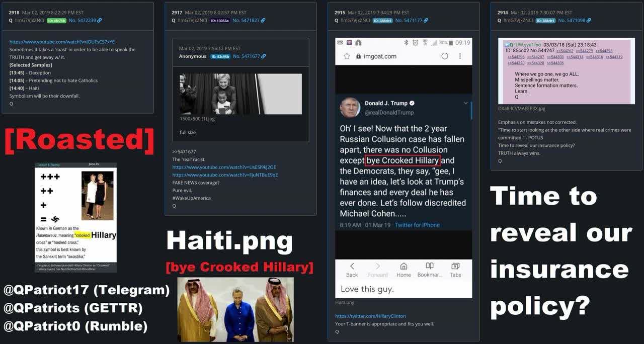Click the chain icon beside No. 5471827
Screen dimensions: 644x344
[263, 20]
